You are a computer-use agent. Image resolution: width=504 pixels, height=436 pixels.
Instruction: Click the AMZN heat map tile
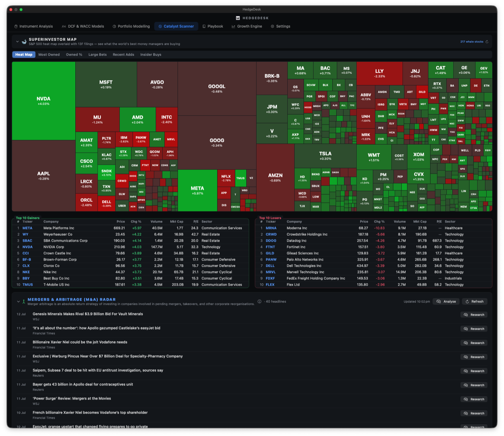click(x=275, y=177)
